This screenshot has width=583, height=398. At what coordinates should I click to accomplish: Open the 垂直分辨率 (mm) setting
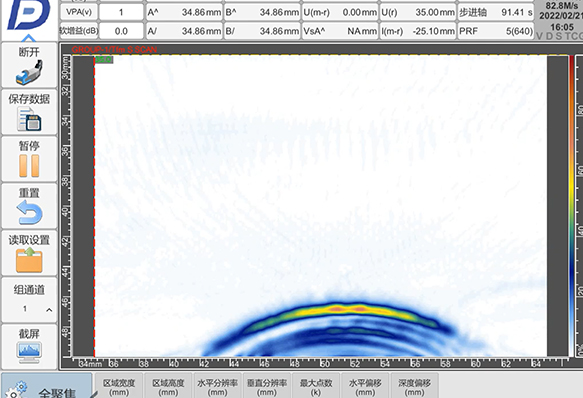tap(267, 386)
